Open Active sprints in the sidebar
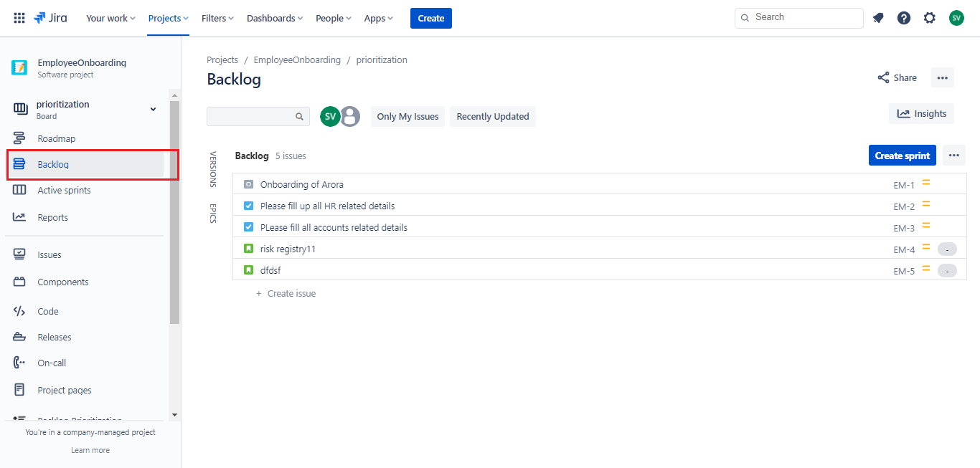Image resolution: width=980 pixels, height=468 pixels. tap(64, 190)
